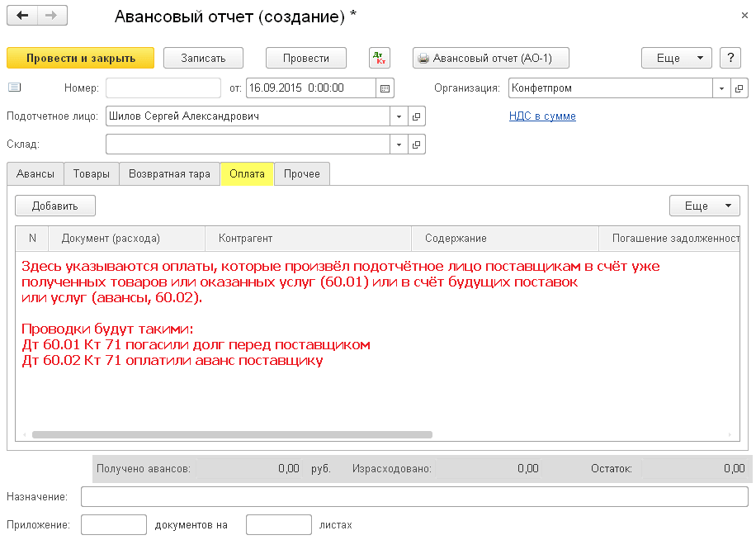Switch to the Товары tab
This screenshot has width=756, height=540.
point(91,174)
